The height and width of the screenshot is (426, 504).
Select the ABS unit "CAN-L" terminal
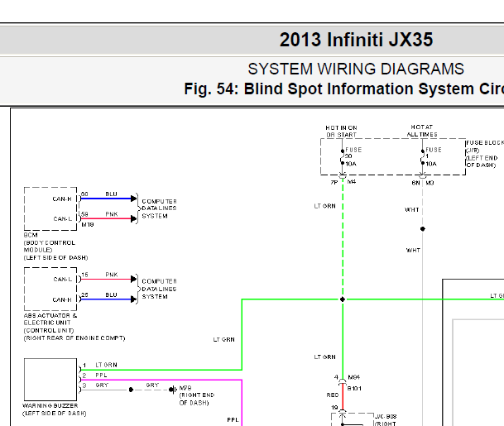coord(63,280)
